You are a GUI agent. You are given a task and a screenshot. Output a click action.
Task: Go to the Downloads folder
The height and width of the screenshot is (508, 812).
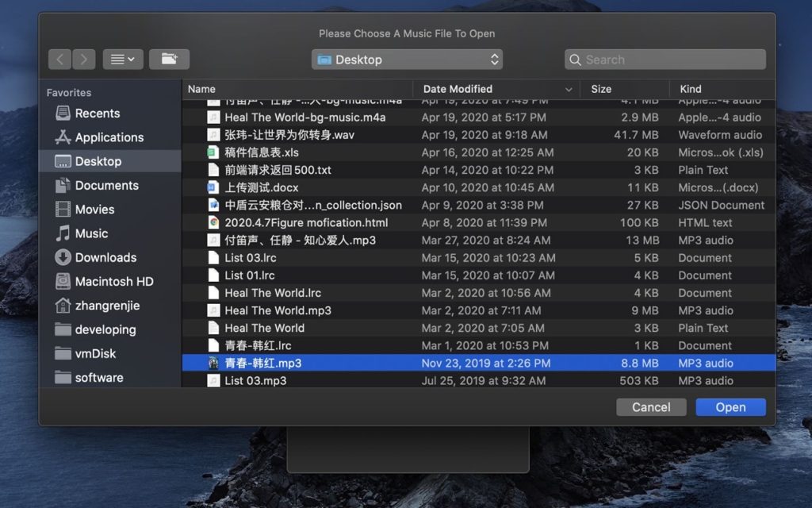point(105,257)
